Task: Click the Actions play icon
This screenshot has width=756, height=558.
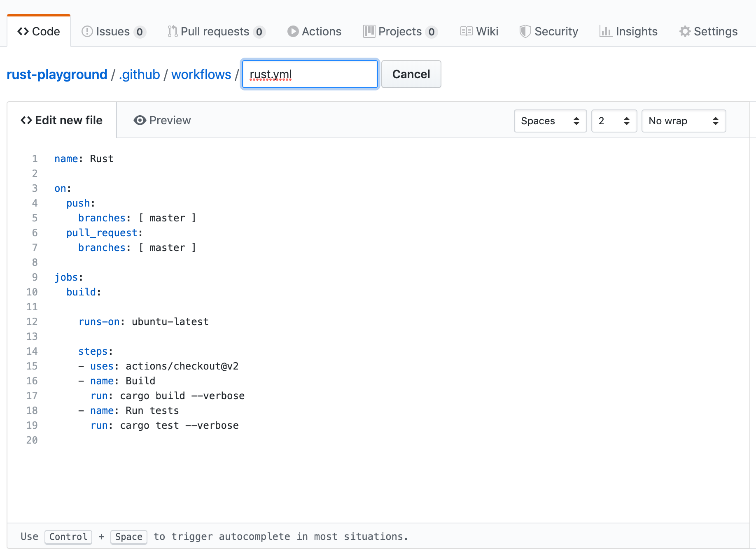Action: [x=293, y=31]
